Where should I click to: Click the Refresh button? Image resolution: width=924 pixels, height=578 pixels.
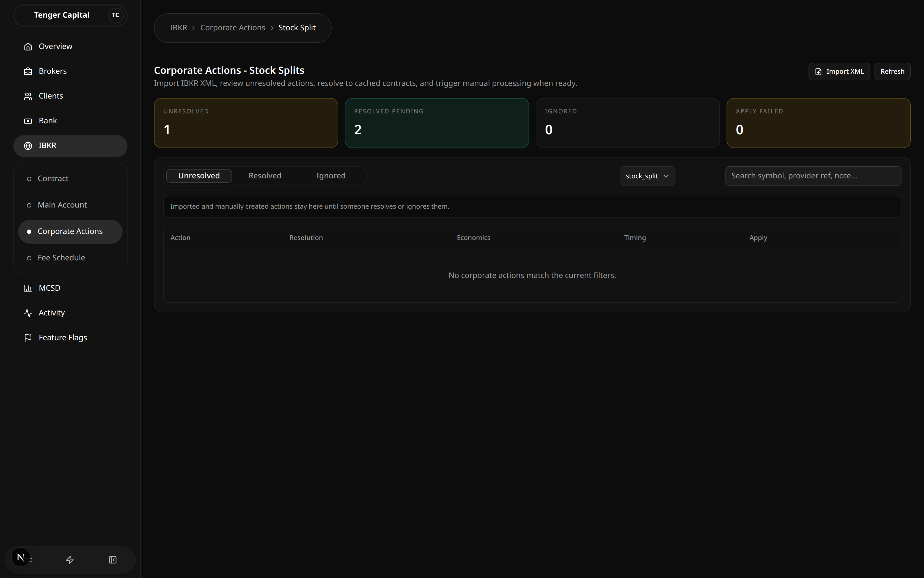(x=892, y=72)
